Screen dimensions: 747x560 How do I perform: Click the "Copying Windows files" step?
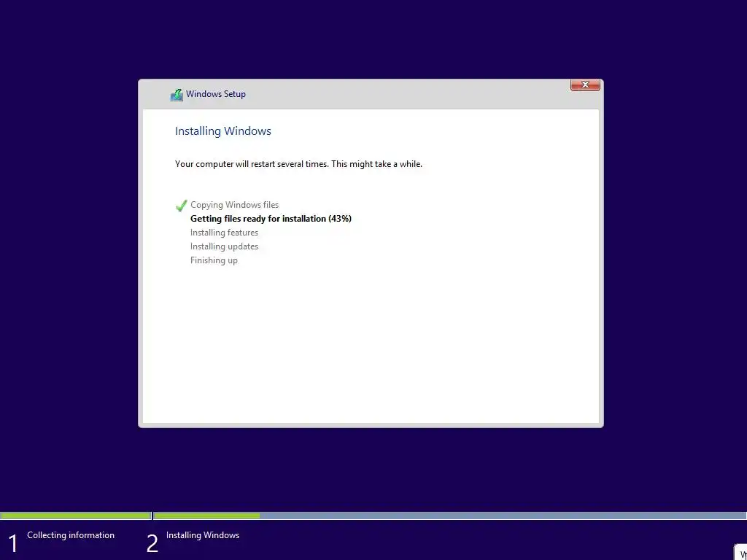pyautogui.click(x=234, y=205)
